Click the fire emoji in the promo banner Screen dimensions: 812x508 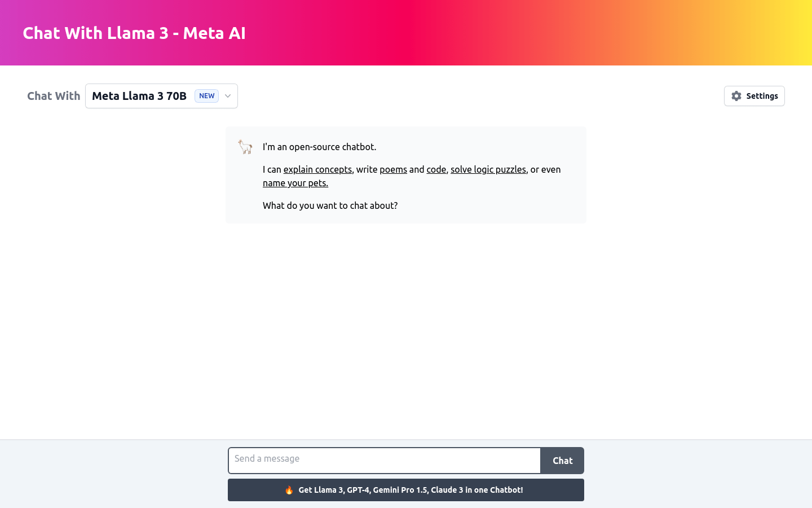[x=289, y=490]
